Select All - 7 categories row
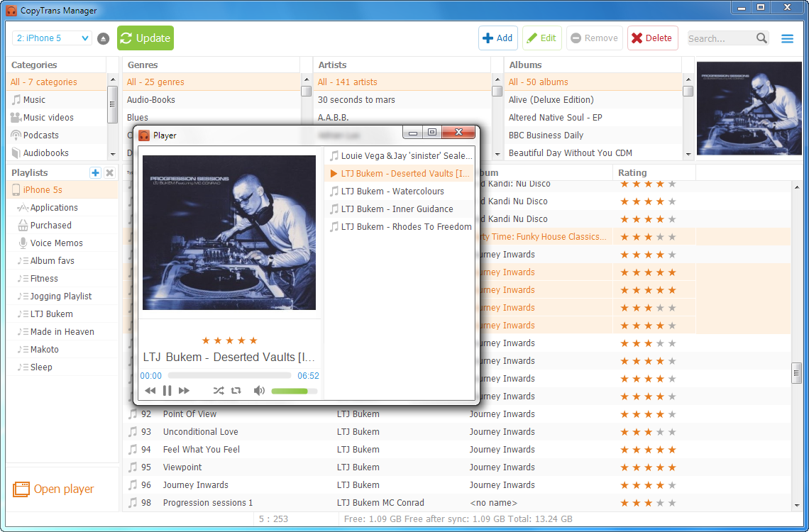 (57, 82)
